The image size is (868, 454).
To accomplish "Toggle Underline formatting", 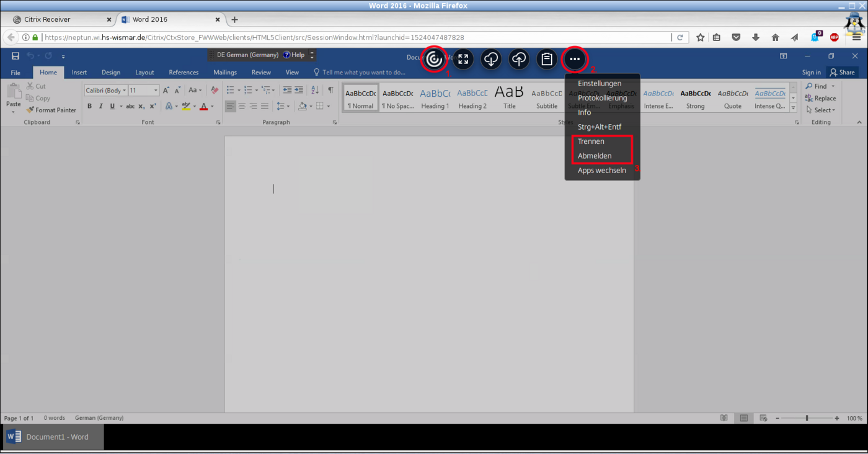I will (x=112, y=106).
